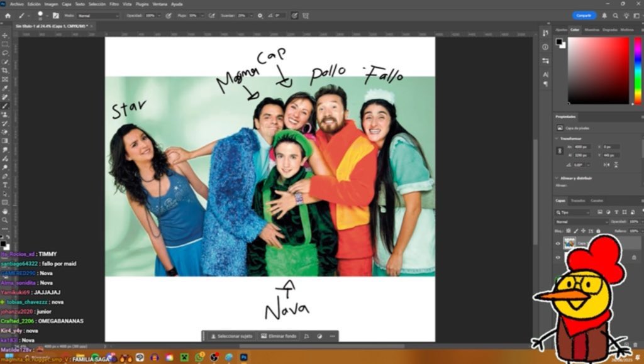Open smoothing options gear icon
Viewport: 644px width, 364px height.
pos(260,16)
